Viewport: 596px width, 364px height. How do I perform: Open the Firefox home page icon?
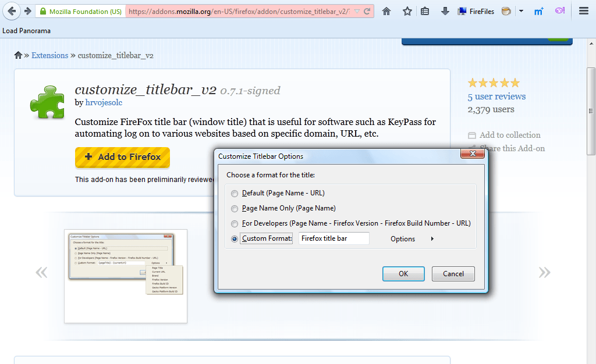pyautogui.click(x=386, y=12)
